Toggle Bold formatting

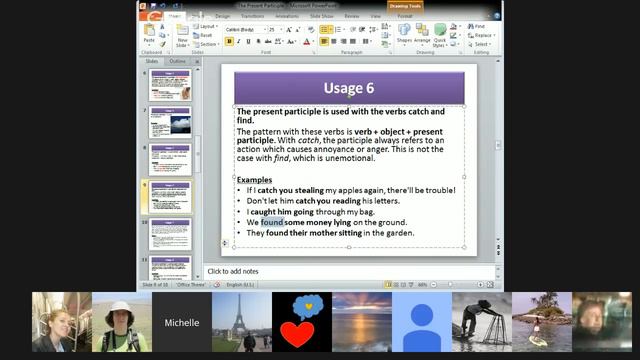click(229, 41)
